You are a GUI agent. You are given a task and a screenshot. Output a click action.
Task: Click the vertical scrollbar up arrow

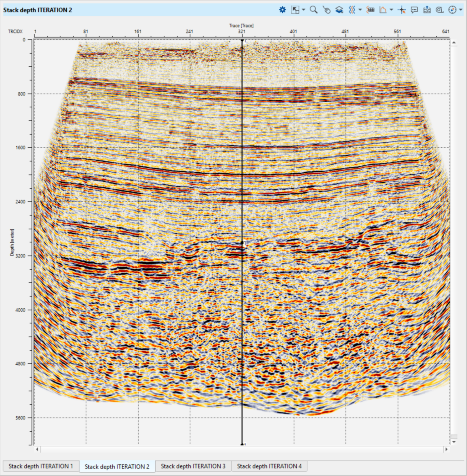454,43
